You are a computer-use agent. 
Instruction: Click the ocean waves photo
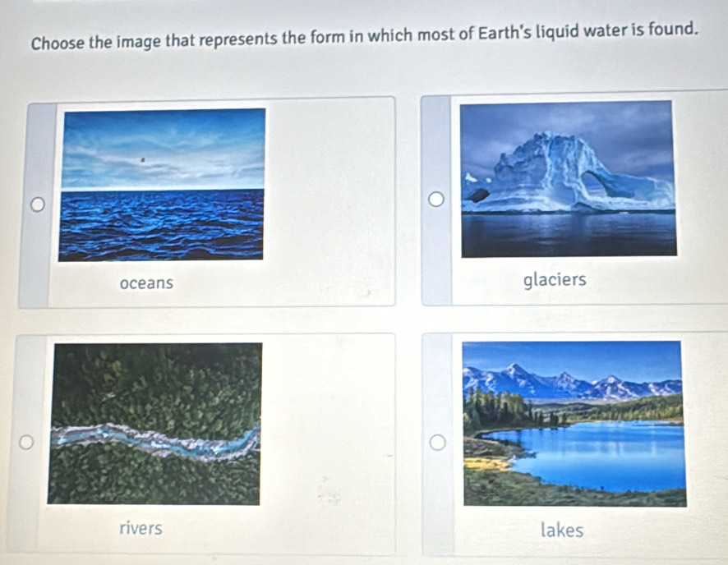(163, 184)
